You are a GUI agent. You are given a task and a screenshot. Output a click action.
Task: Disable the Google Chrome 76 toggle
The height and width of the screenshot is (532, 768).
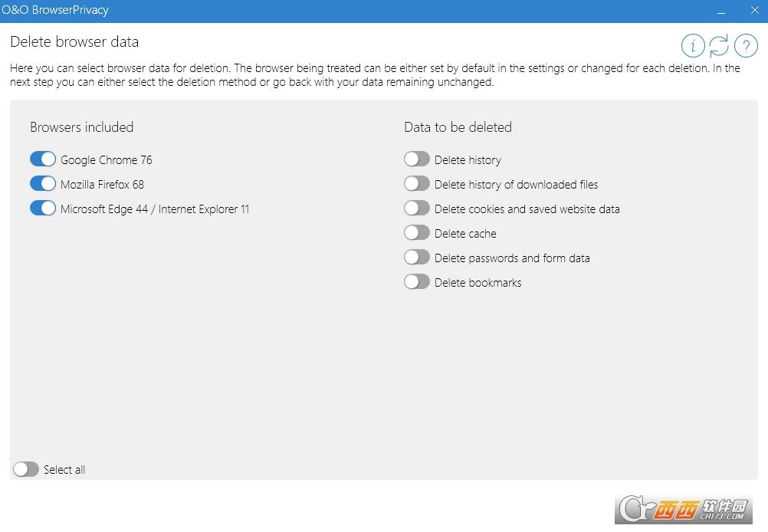coord(43,159)
